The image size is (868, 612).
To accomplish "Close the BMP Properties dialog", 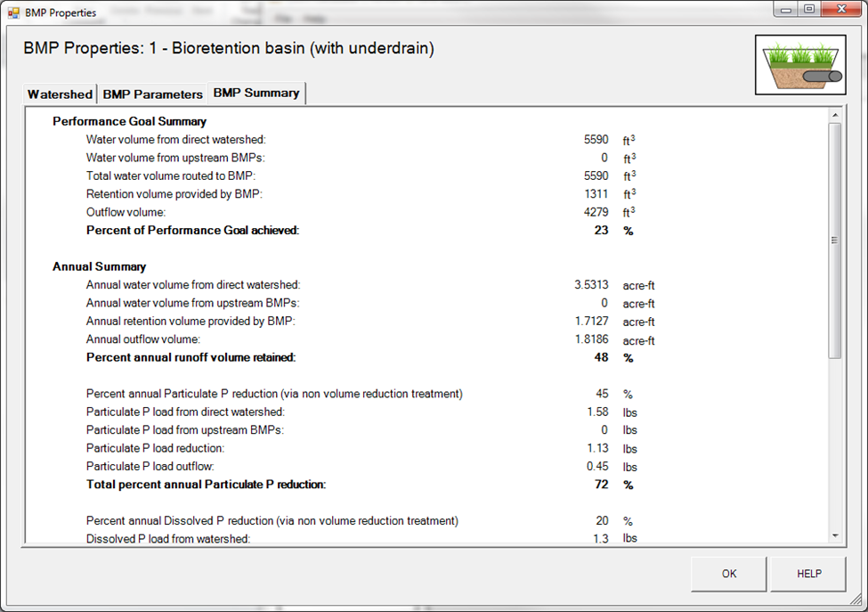I will 841,10.
